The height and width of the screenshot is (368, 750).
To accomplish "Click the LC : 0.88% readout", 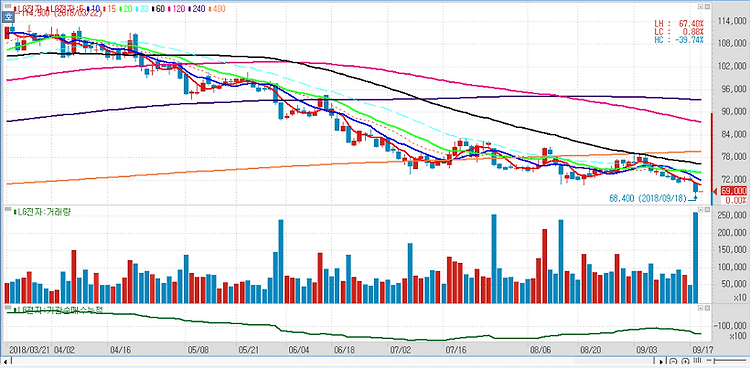I will point(679,31).
